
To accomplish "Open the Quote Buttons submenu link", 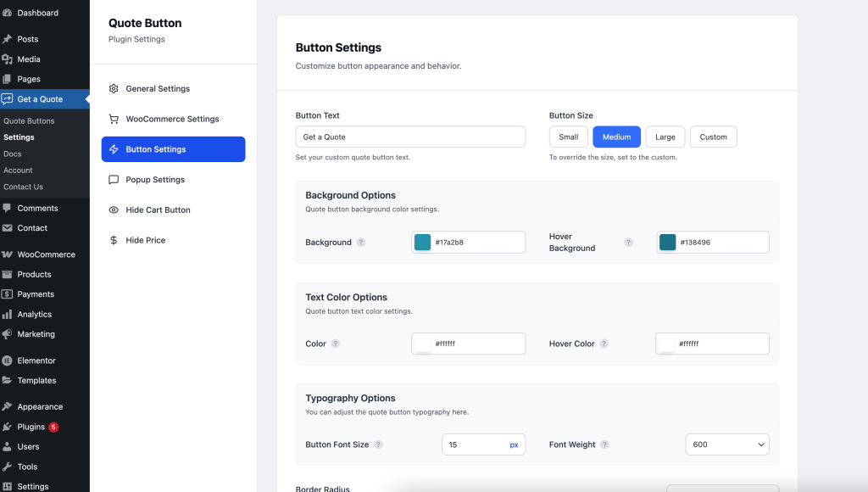I will coord(29,121).
